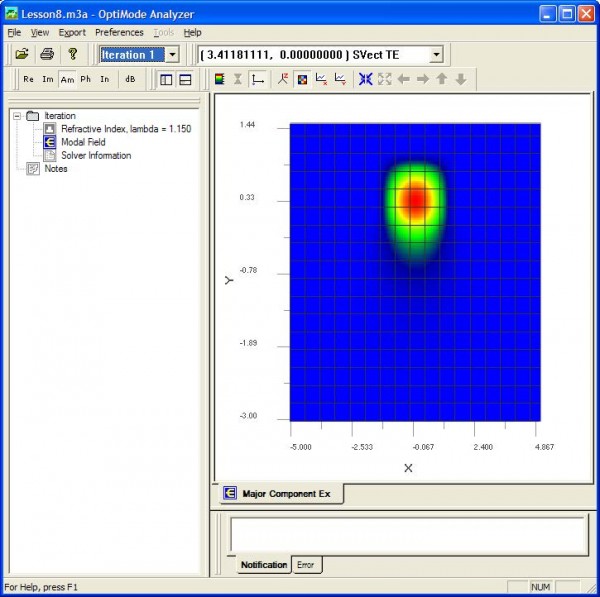Viewport: 600px width, 597px height.
Task: Click the greyed-out hourglass-shaped icon
Action: 238,79
